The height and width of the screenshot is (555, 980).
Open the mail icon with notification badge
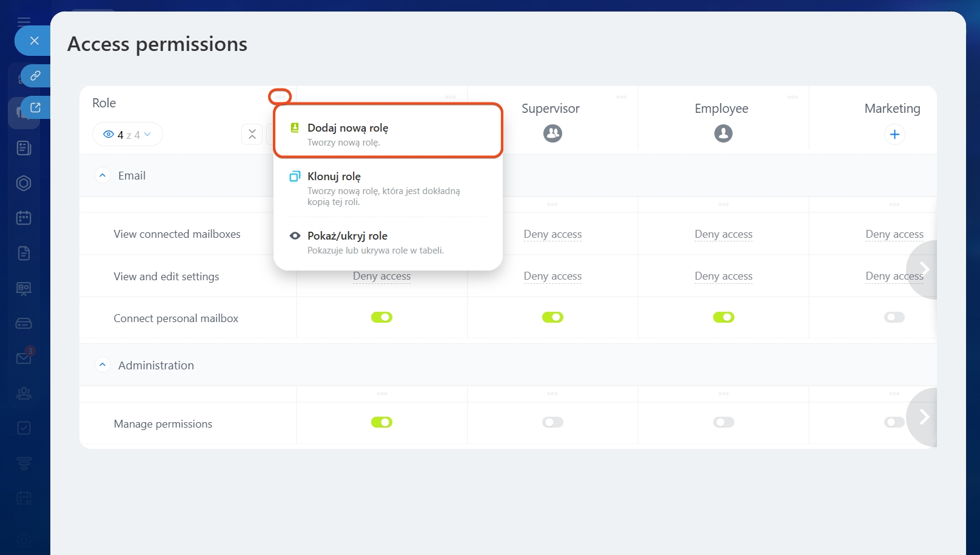24,358
